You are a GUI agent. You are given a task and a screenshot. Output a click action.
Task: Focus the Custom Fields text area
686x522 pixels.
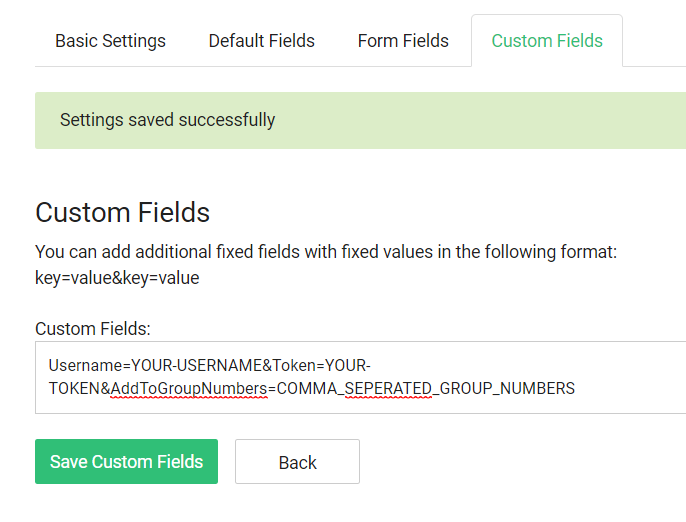click(x=360, y=378)
